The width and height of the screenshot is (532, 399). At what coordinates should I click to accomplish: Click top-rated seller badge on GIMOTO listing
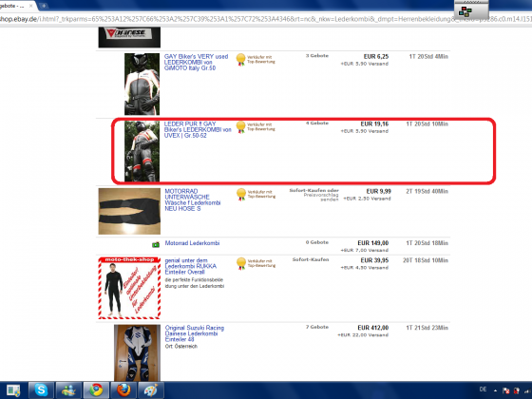tap(241, 60)
